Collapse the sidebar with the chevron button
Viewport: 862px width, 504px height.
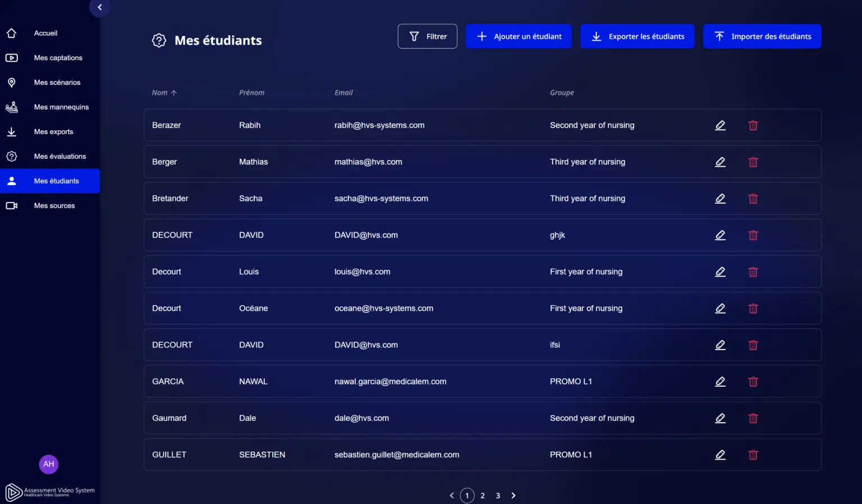point(100,7)
